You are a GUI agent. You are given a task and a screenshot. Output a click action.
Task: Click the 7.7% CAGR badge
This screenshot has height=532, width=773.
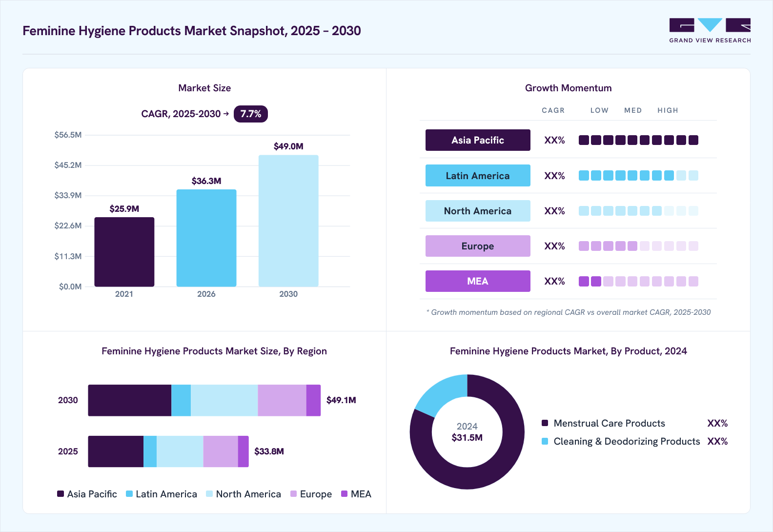coord(251,114)
